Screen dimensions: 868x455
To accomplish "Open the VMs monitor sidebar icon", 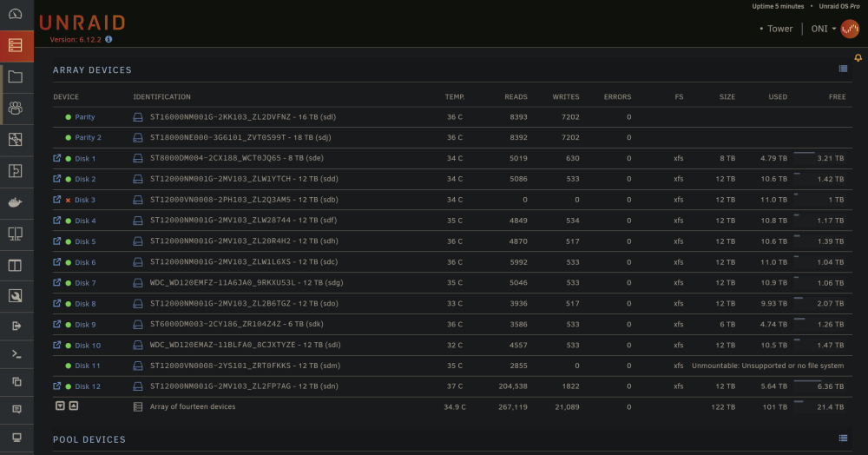I will point(16,234).
